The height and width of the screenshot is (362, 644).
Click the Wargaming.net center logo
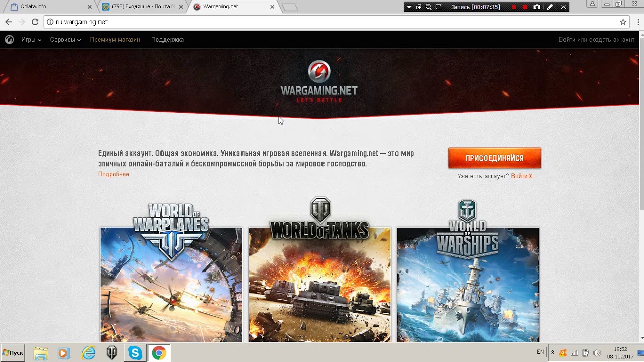tap(319, 81)
